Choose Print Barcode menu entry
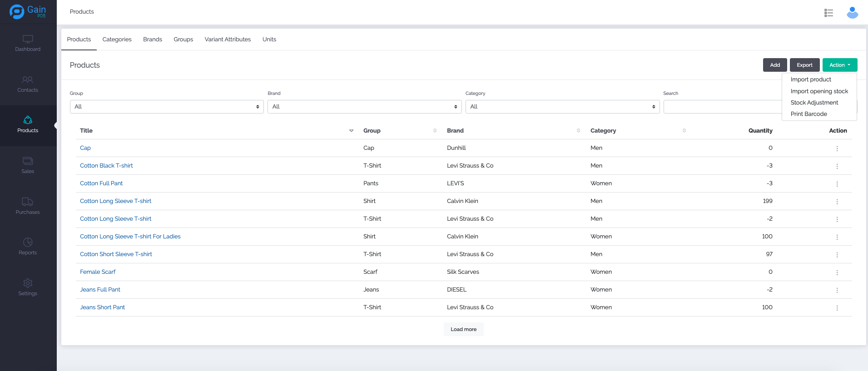Image resolution: width=868 pixels, height=371 pixels. (x=808, y=114)
